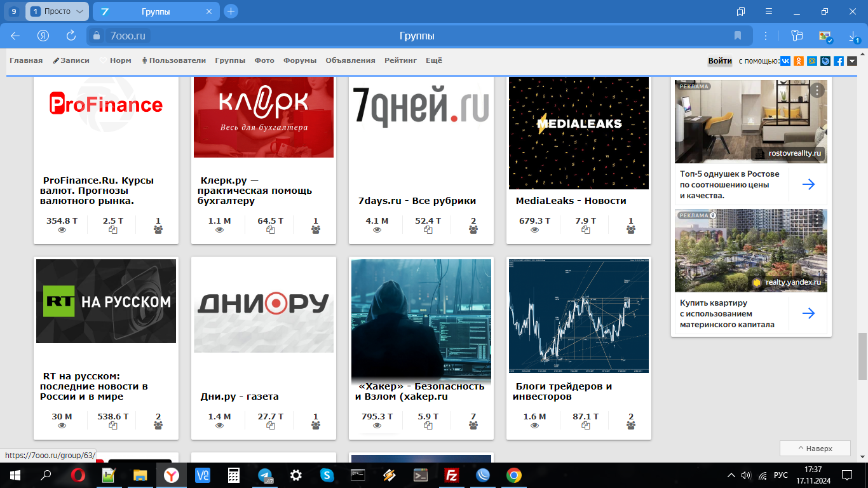This screenshot has width=868, height=488.
Task: Click members icon under MediaLeaks card
Action: [x=631, y=230]
